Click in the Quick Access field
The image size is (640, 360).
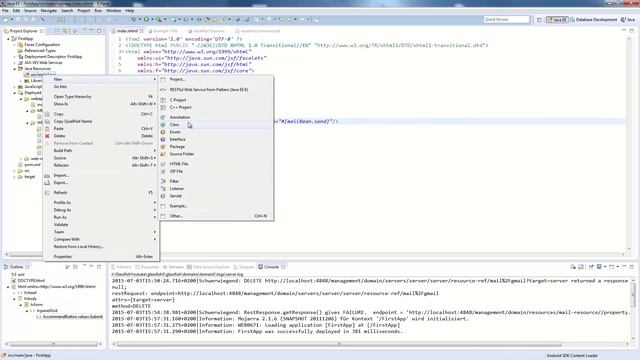506,19
